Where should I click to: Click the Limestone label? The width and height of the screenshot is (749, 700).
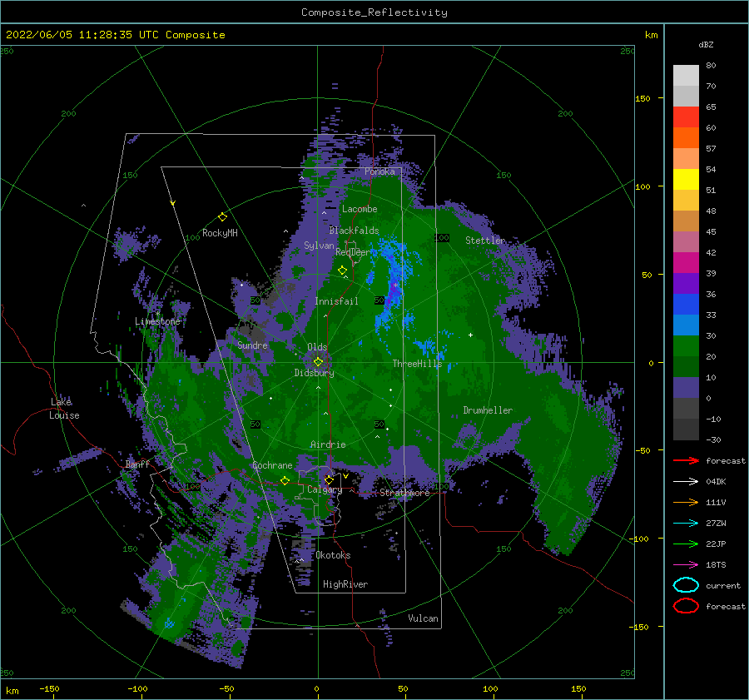157,321
